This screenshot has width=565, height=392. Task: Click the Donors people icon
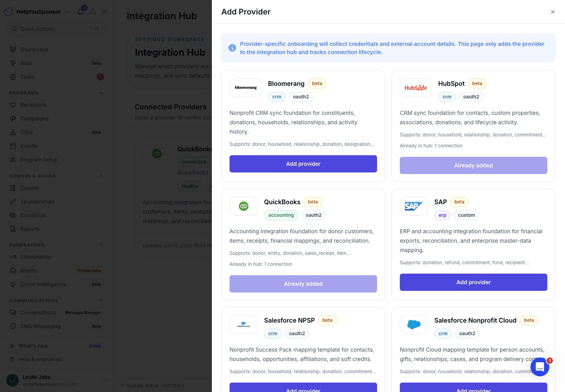[x=13, y=188]
